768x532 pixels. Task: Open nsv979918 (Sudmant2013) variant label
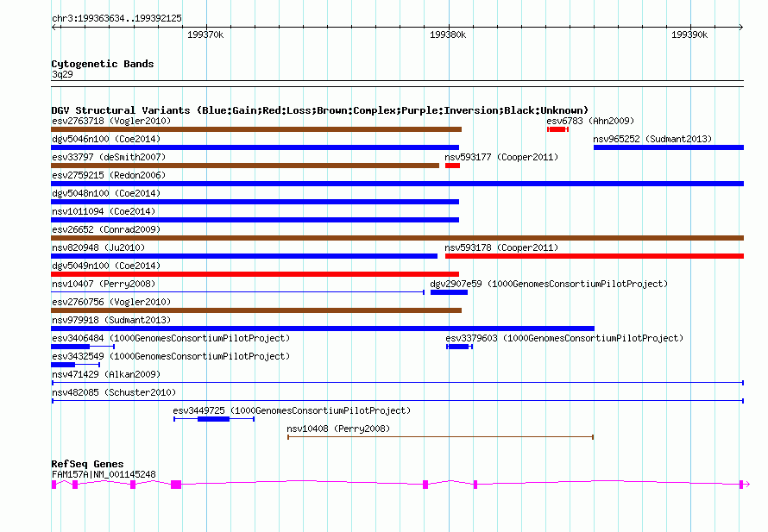coord(111,320)
